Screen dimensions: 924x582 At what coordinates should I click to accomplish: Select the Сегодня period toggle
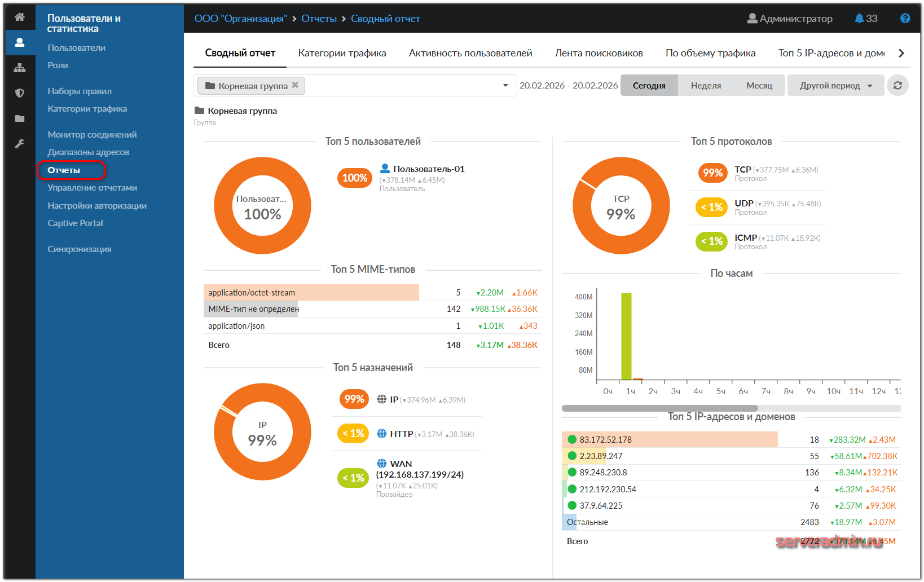point(649,86)
